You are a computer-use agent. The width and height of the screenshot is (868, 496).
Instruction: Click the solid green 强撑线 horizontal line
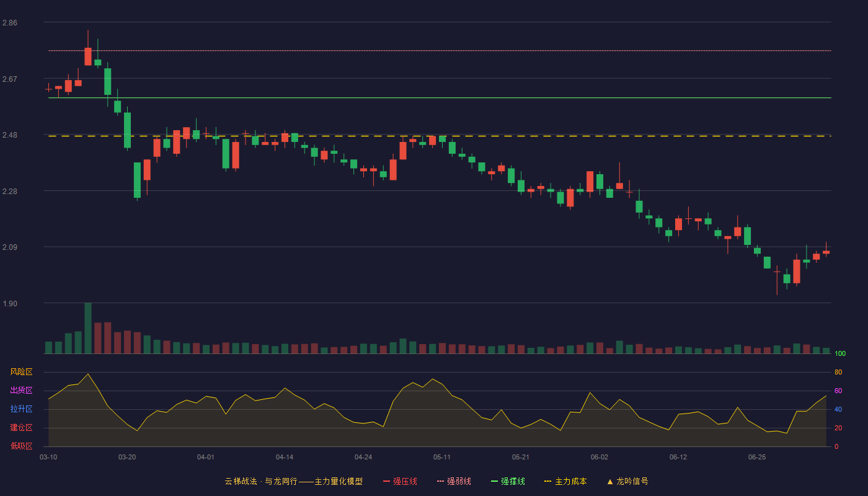tap(440, 97)
